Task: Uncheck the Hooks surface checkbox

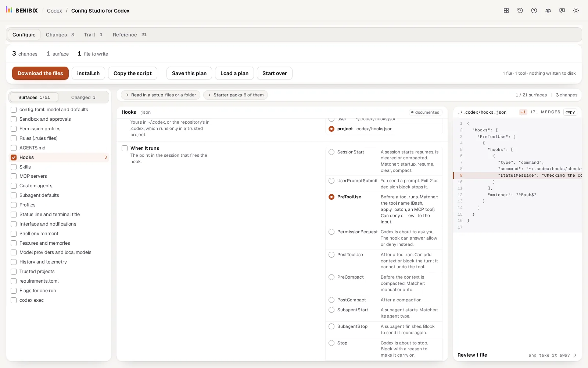Action: coord(14,158)
